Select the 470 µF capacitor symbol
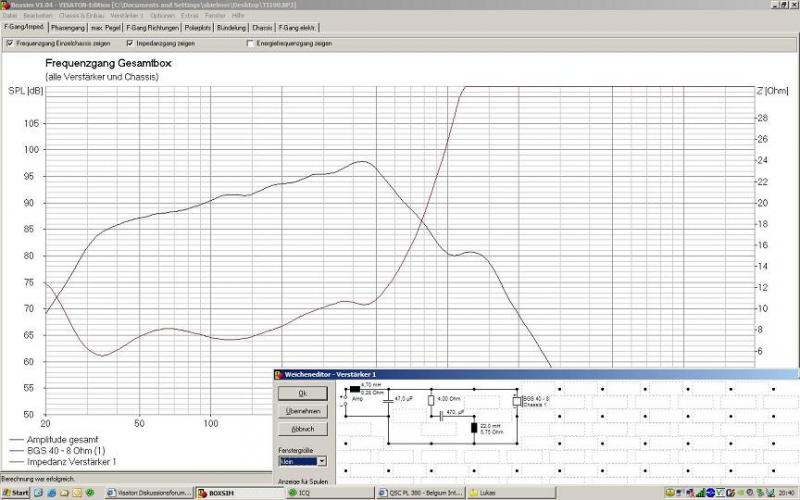 [441, 416]
